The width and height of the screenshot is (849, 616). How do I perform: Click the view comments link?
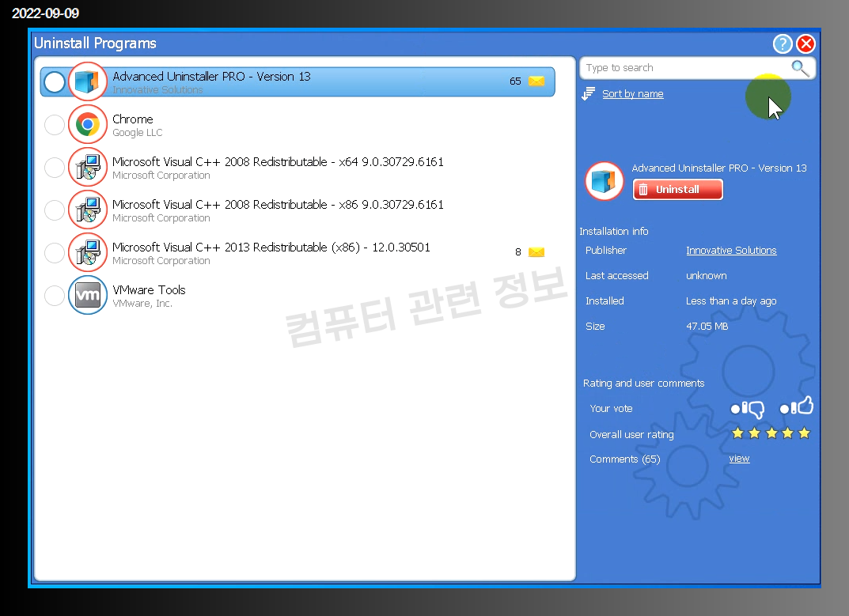tap(739, 459)
